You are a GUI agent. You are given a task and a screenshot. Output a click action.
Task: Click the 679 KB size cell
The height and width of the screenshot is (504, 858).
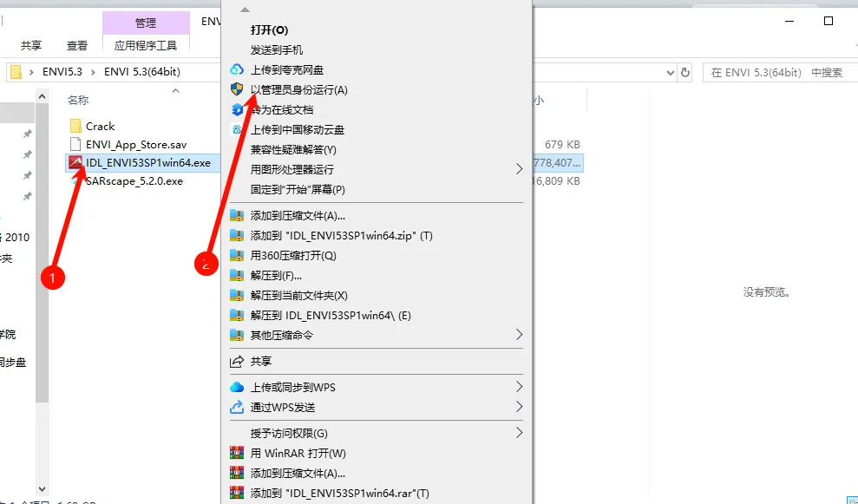(x=562, y=145)
